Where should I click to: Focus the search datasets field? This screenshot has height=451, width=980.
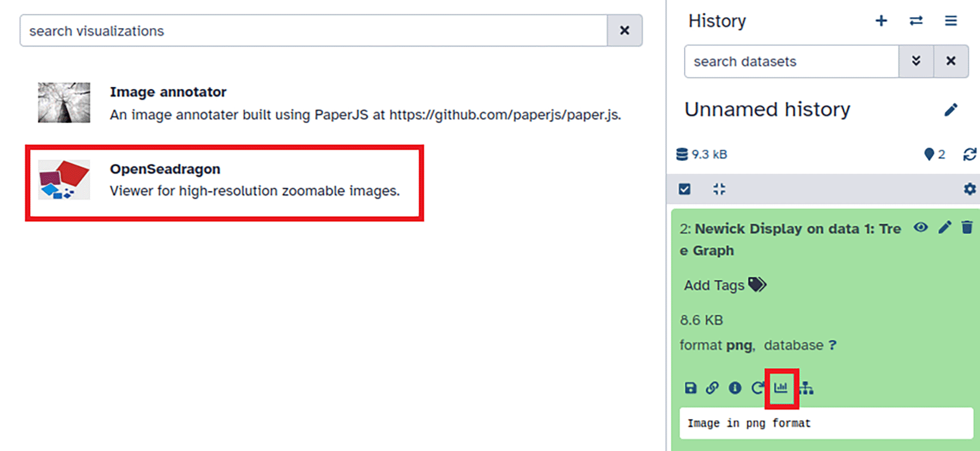click(791, 61)
